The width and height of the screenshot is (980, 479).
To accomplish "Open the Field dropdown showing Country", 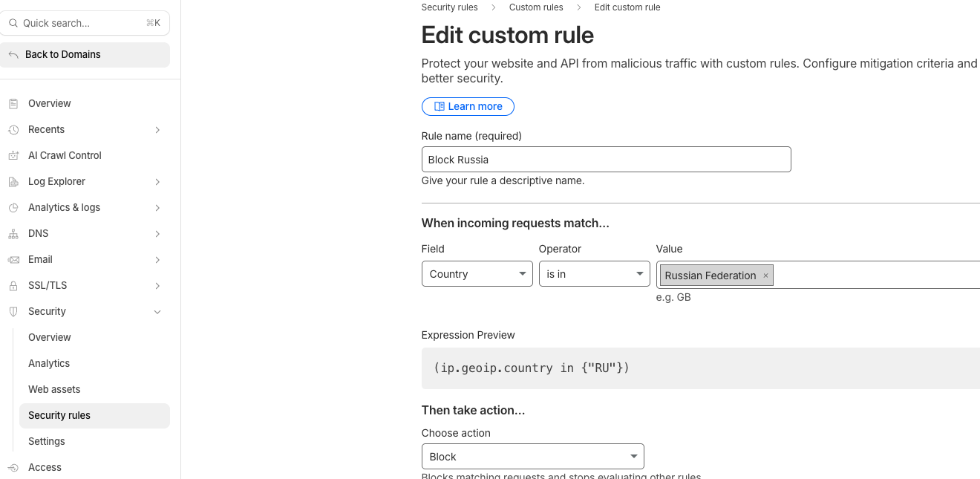I will (477, 273).
